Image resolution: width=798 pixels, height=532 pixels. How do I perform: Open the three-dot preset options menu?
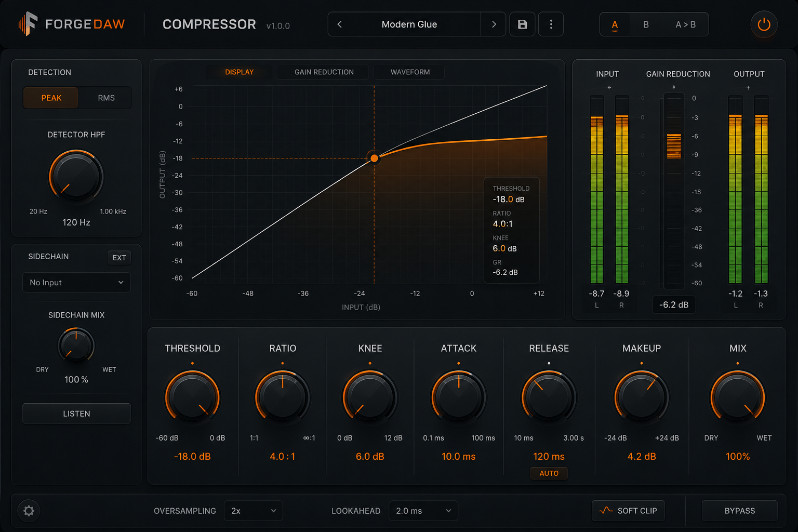551,24
